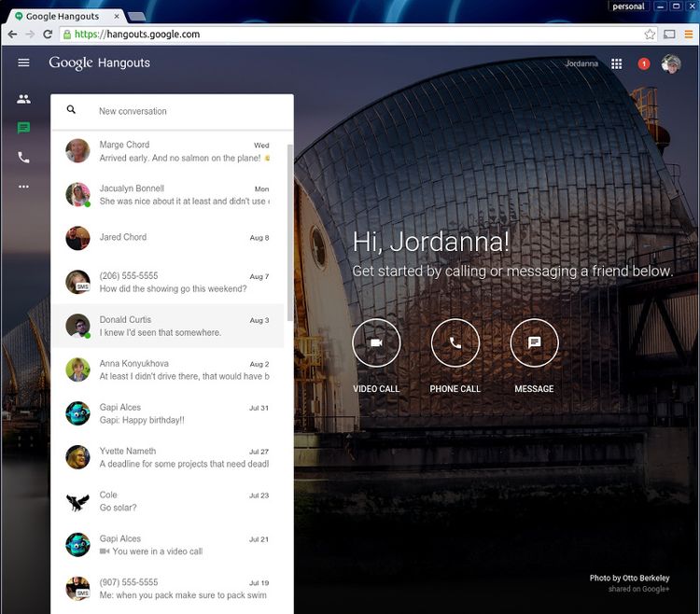The image size is (700, 614).
Task: Start a video call with round camera button
Action: 376,342
